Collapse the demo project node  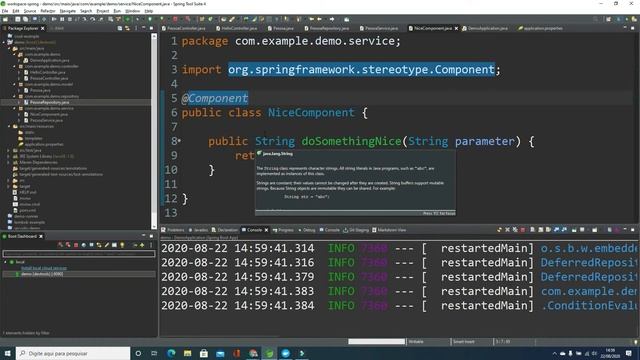4,42
